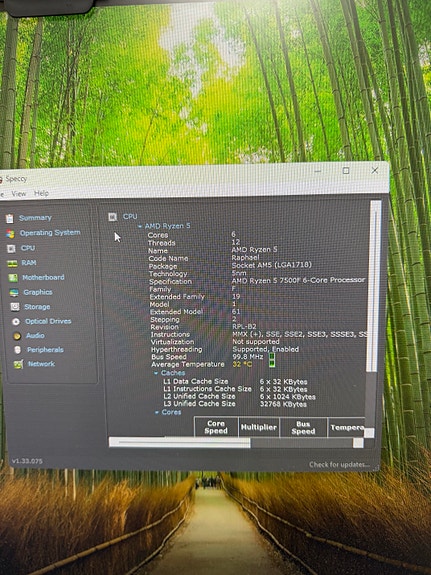Collapse the AMD Ryzen 5 tree node
Screen dimensions: 431x575
point(140,227)
